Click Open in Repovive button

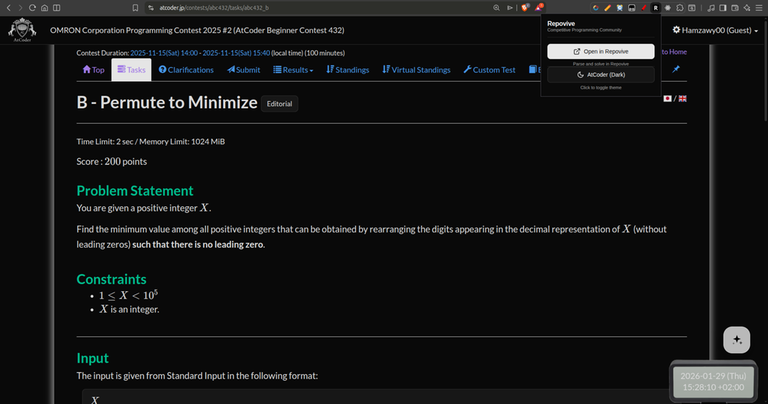pos(601,51)
